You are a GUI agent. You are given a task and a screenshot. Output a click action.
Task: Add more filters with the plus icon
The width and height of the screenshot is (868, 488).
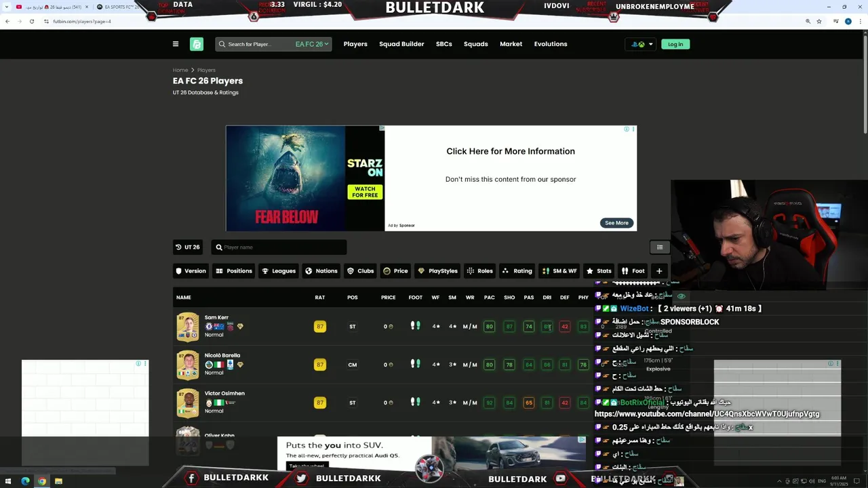(659, 271)
